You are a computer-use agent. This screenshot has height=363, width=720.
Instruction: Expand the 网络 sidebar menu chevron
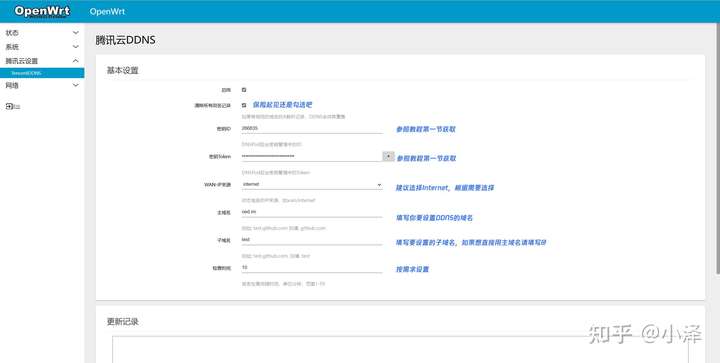pos(76,85)
